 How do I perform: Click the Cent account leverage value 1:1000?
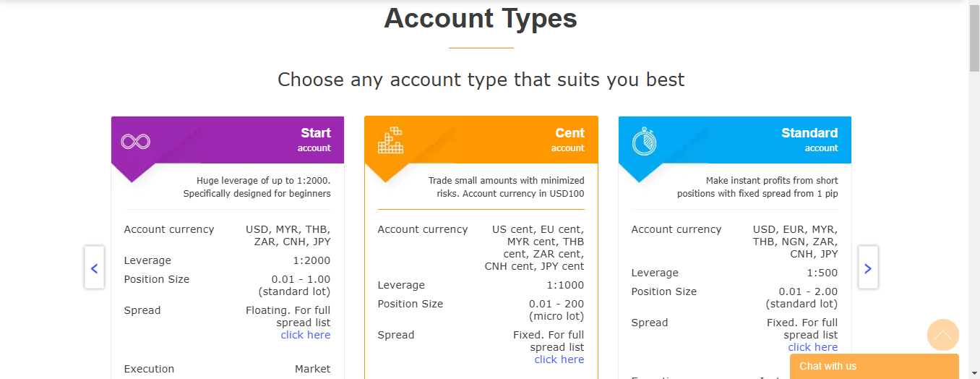565,285
